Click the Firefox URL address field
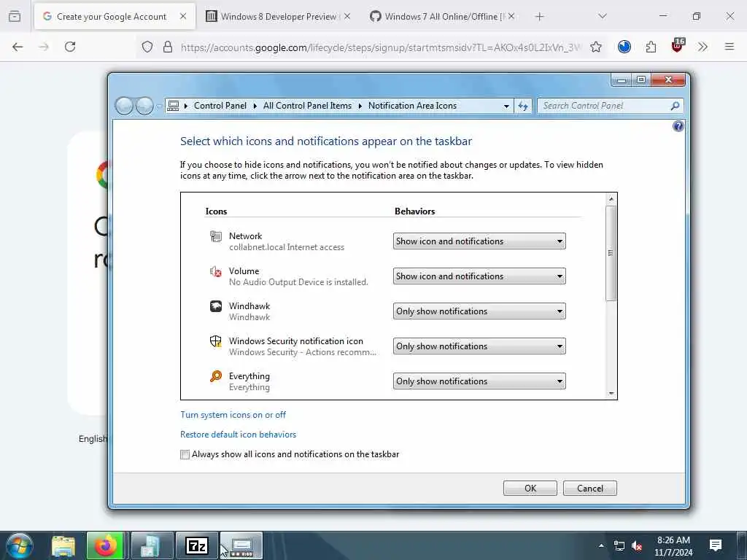Image resolution: width=747 pixels, height=560 pixels. coord(380,47)
